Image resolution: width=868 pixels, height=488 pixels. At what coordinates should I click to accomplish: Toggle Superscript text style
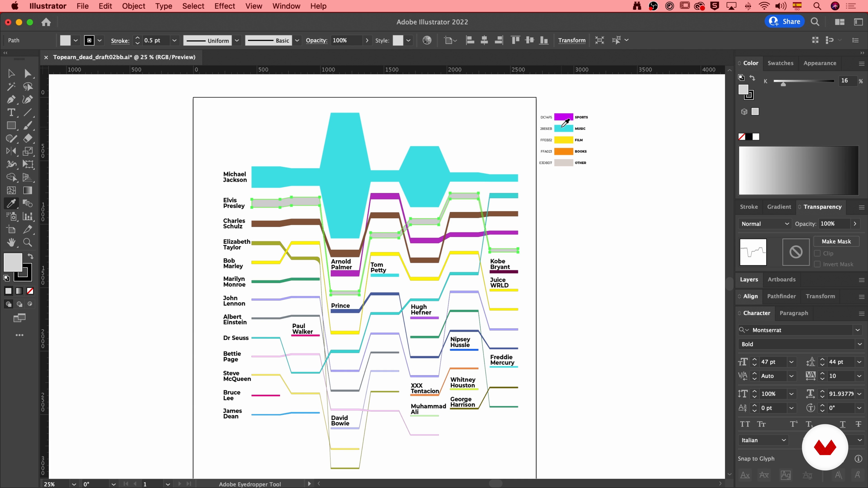tap(794, 424)
